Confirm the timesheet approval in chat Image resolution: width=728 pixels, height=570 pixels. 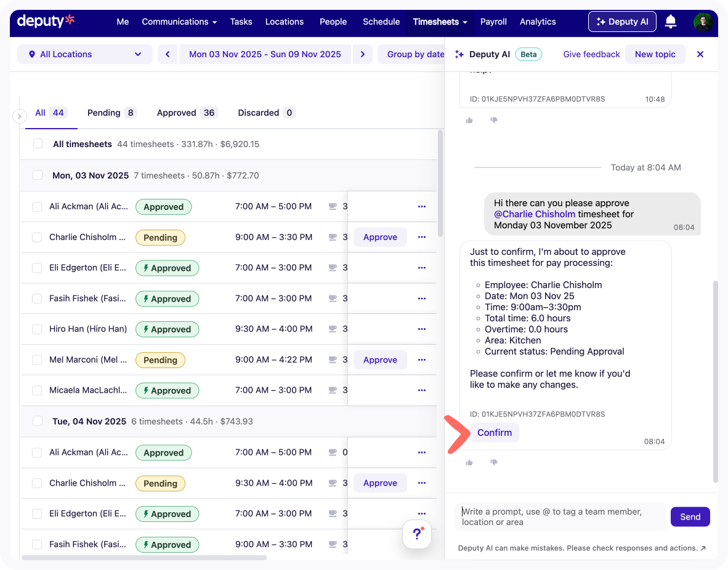(x=494, y=433)
